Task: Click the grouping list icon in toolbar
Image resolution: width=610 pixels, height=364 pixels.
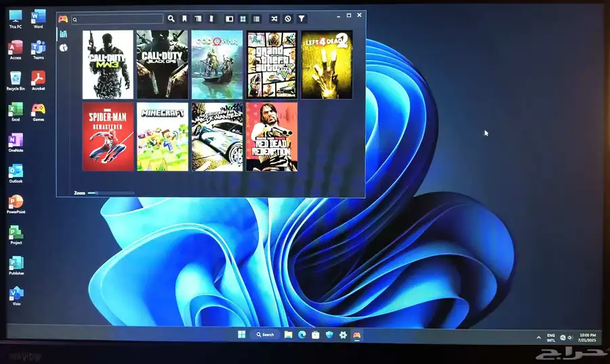Action: 199,19
